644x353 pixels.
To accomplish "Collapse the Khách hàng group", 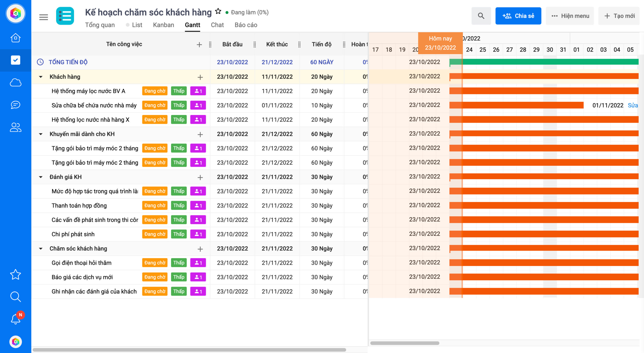I will pos(41,77).
